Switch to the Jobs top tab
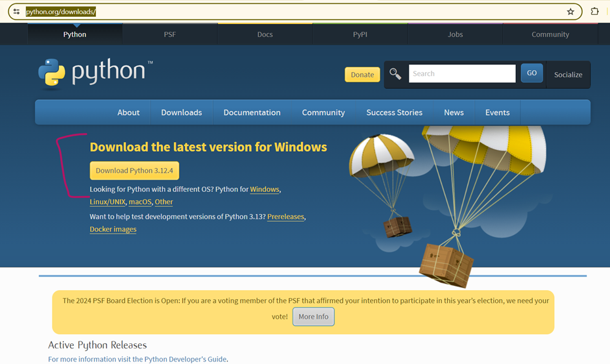Viewport: 610px width, 364px height. coord(455,34)
